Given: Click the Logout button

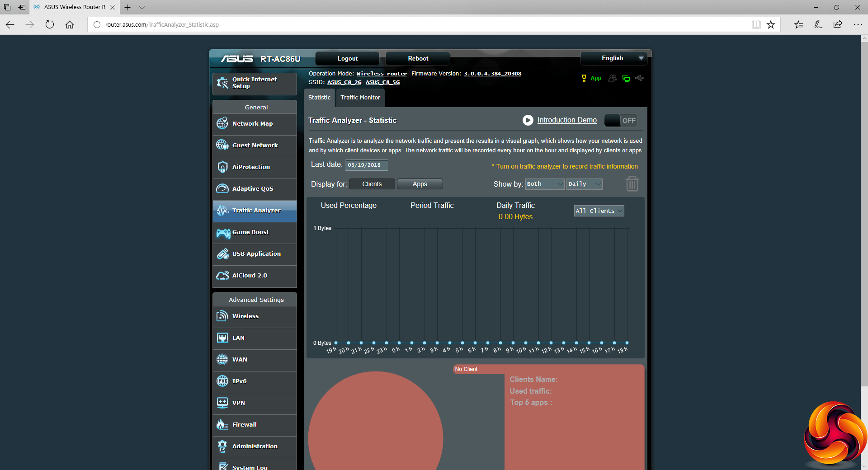Looking at the screenshot, I should click(347, 58).
